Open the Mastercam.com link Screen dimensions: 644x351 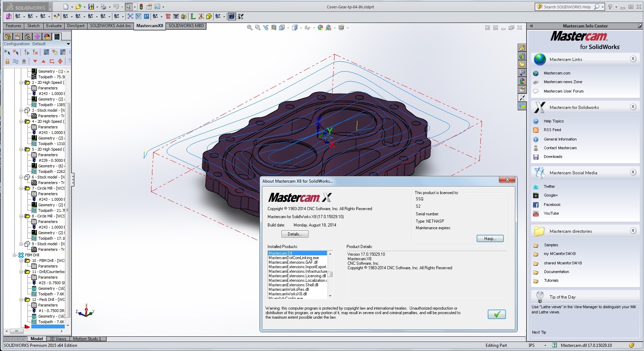coord(557,73)
